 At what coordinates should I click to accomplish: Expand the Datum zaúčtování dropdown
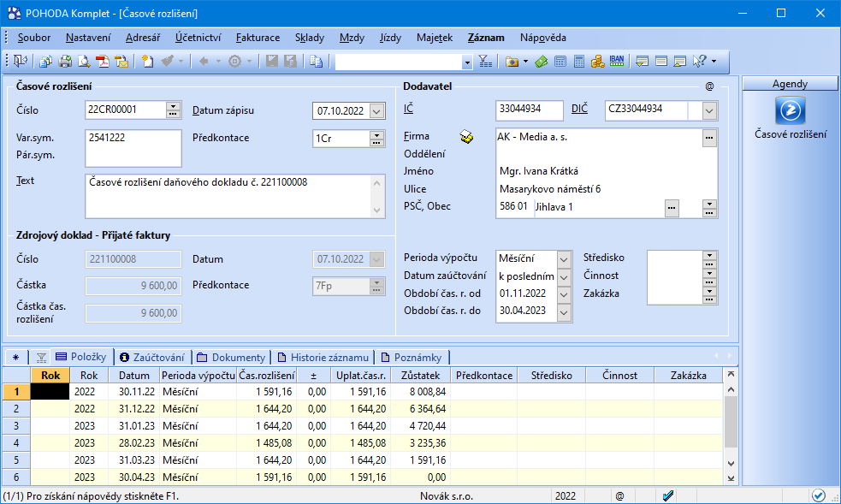[x=564, y=276]
